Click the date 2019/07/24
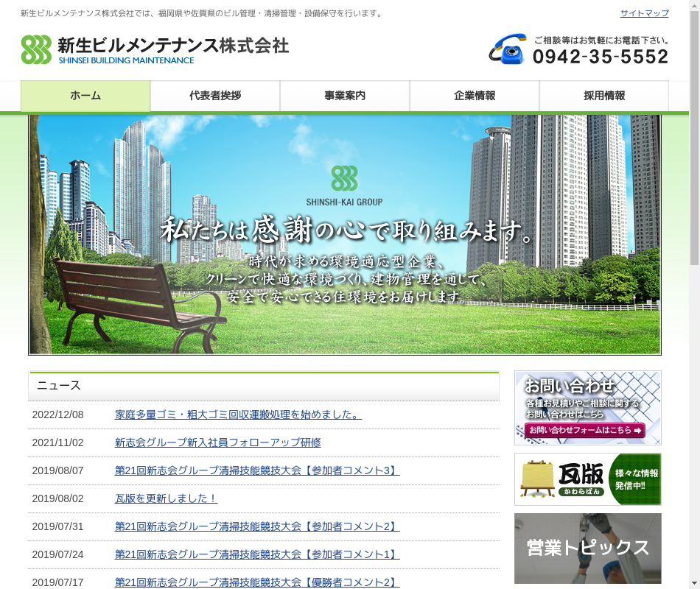The image size is (700, 589). 57,554
